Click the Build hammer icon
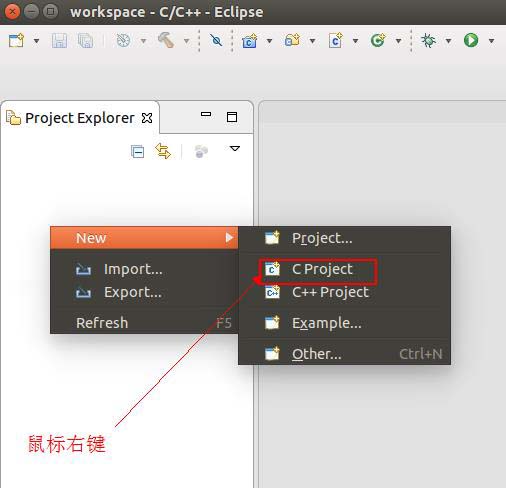The width and height of the screenshot is (506, 488). click(x=166, y=40)
